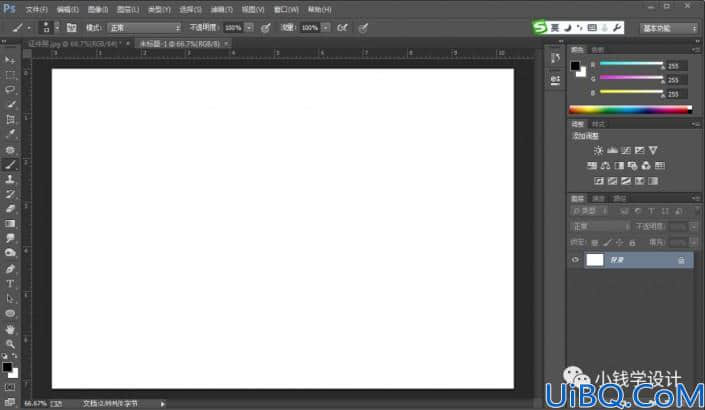Open the workspace switcher dropdown
Viewport: 705px width, 410px height.
pyautogui.click(x=669, y=28)
